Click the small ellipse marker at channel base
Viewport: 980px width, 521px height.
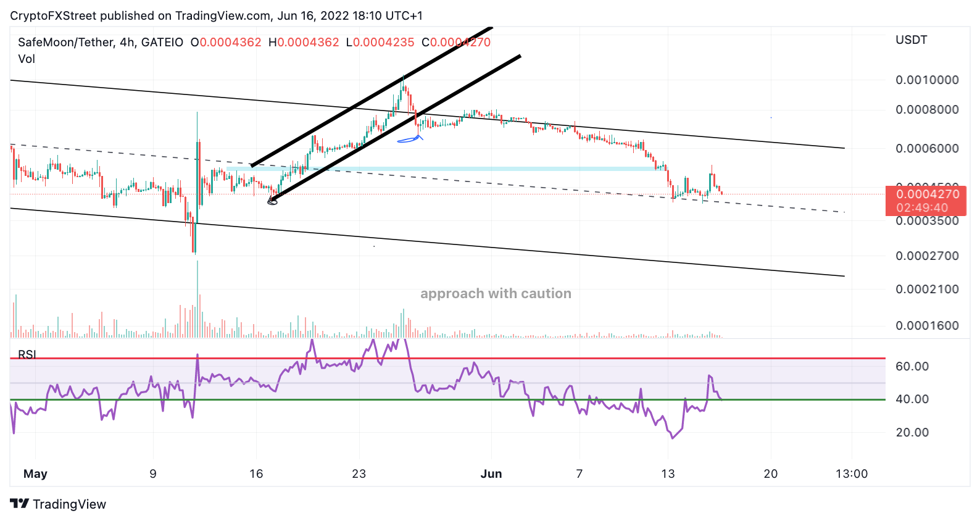click(272, 201)
